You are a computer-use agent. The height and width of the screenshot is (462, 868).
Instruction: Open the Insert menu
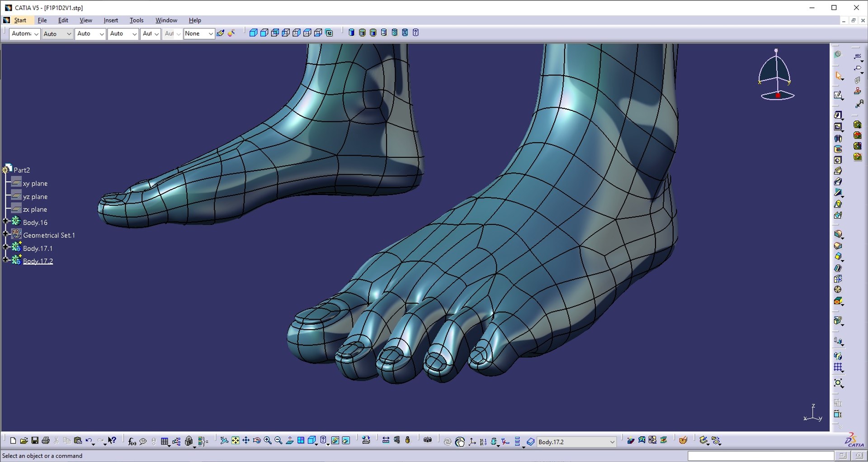[111, 20]
